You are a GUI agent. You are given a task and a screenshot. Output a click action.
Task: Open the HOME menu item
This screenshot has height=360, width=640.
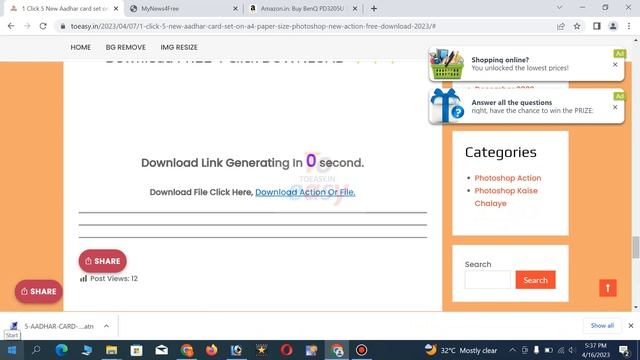[x=80, y=47]
